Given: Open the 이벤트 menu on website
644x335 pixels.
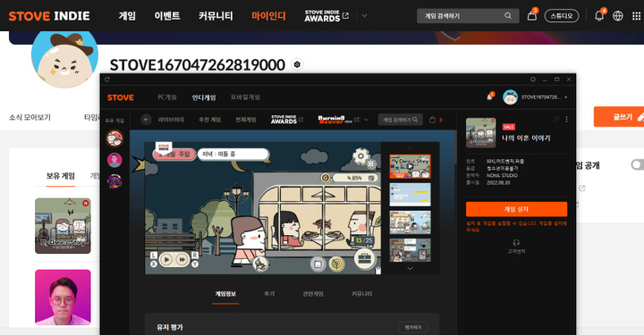Looking at the screenshot, I should pyautogui.click(x=167, y=16).
